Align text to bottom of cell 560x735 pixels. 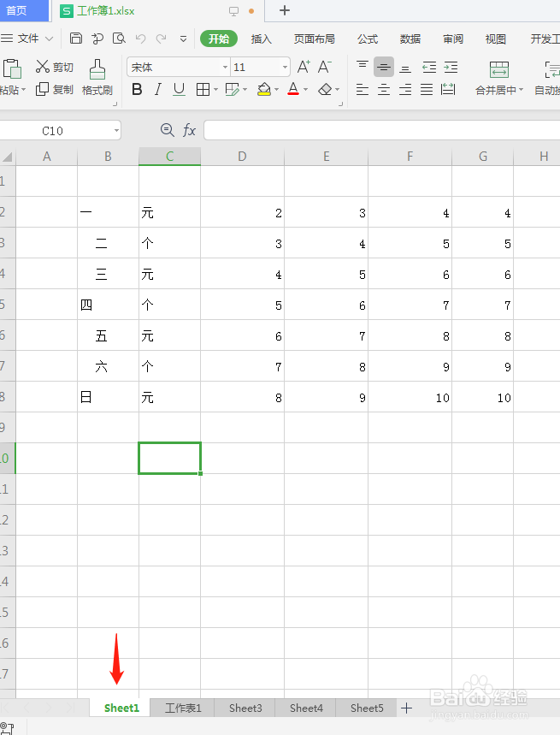click(405, 68)
